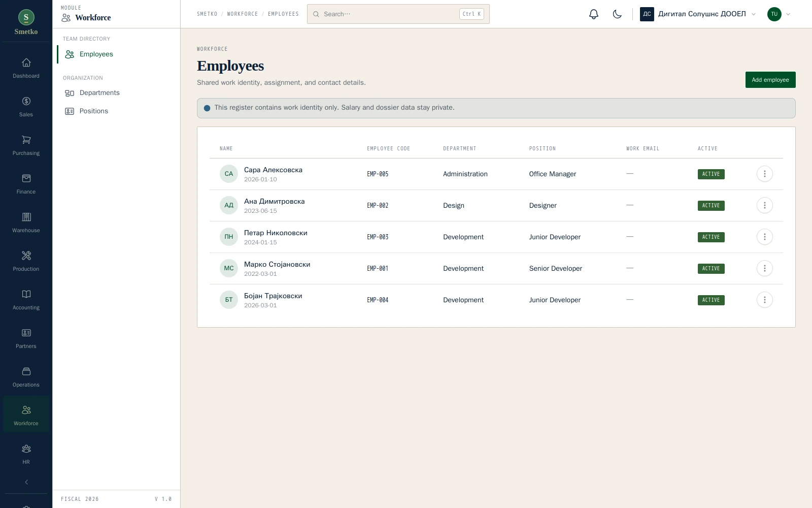Go to the Sales module
The image size is (812, 508).
(26, 107)
